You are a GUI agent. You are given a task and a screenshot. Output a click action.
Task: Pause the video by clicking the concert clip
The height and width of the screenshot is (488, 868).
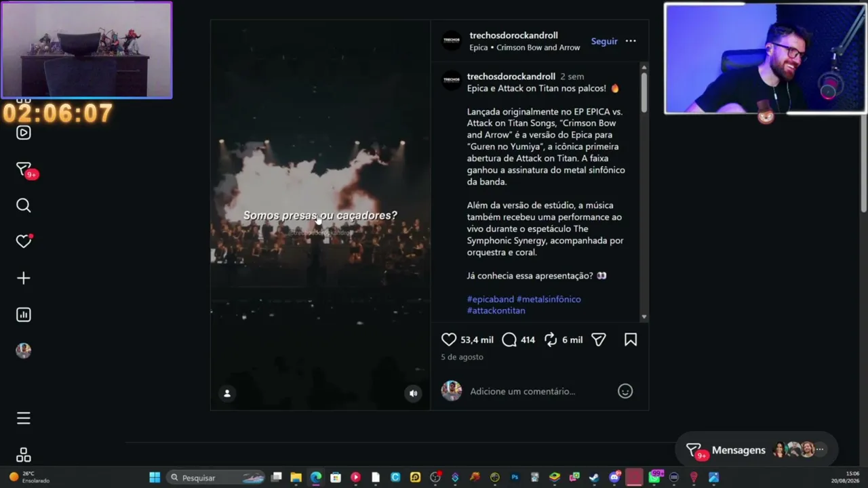[x=320, y=214]
